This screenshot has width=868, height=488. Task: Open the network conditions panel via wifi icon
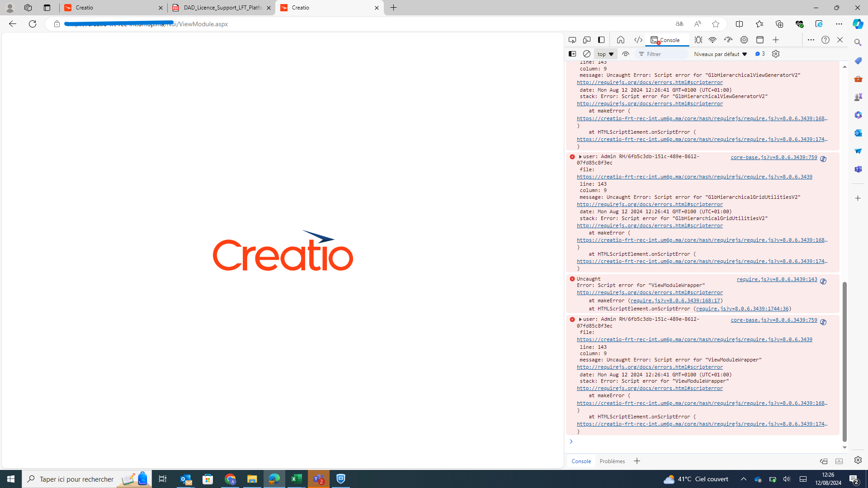[x=713, y=40]
